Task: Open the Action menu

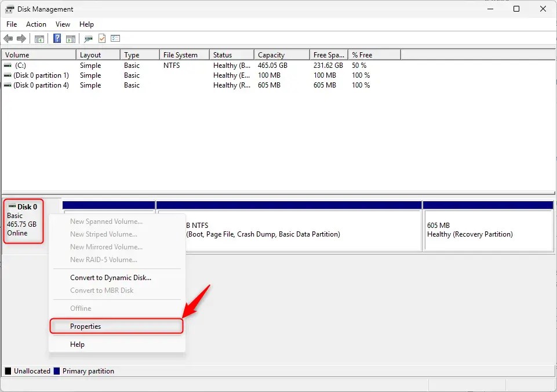Action: [37, 24]
